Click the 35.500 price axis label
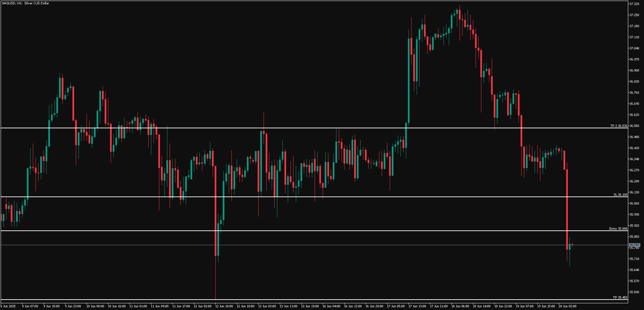Screen dimensions: 644x310 pyautogui.click(x=635, y=292)
